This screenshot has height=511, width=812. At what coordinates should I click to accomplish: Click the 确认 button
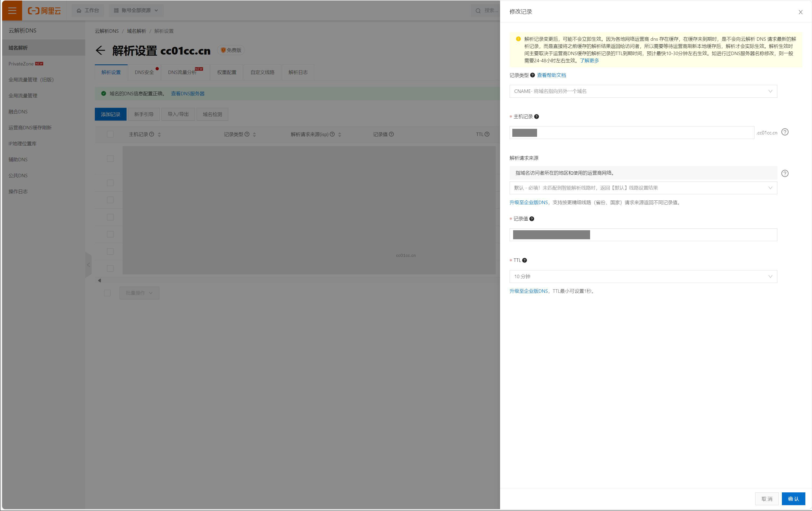pyautogui.click(x=793, y=499)
